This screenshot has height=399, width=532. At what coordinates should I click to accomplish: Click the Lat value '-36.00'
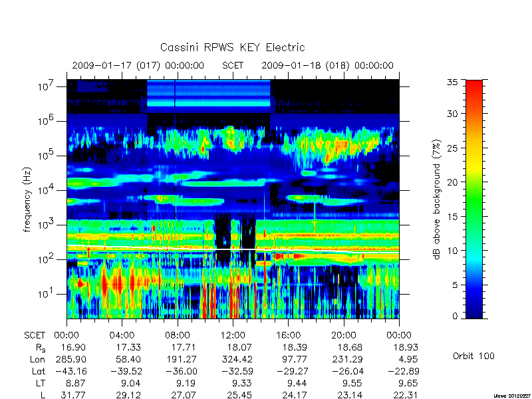[x=181, y=371]
